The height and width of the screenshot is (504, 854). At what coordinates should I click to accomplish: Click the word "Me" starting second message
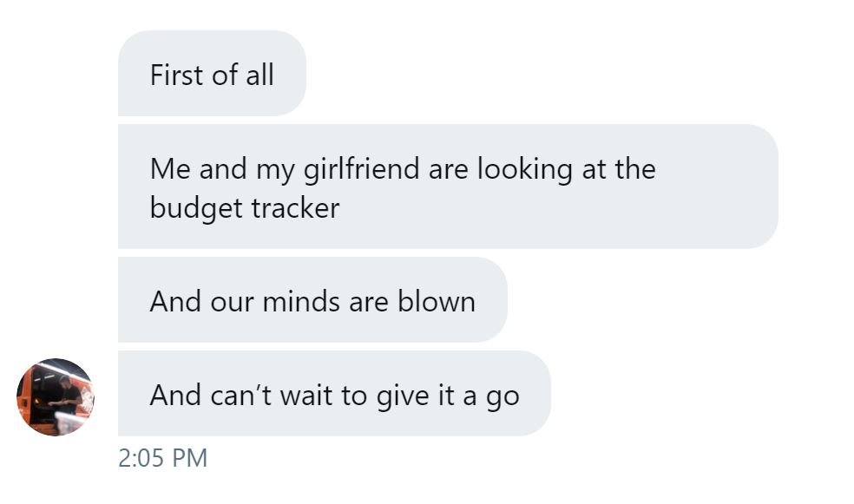click(170, 169)
